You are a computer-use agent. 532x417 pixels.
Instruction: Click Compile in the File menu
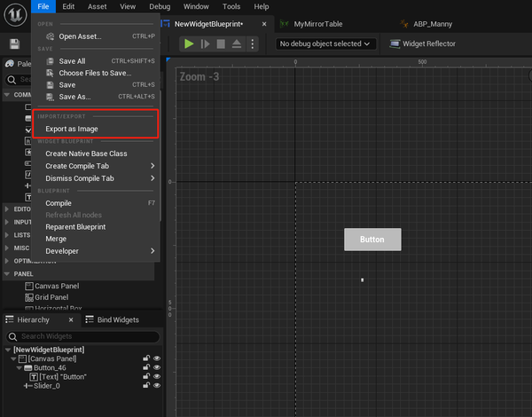pos(59,202)
